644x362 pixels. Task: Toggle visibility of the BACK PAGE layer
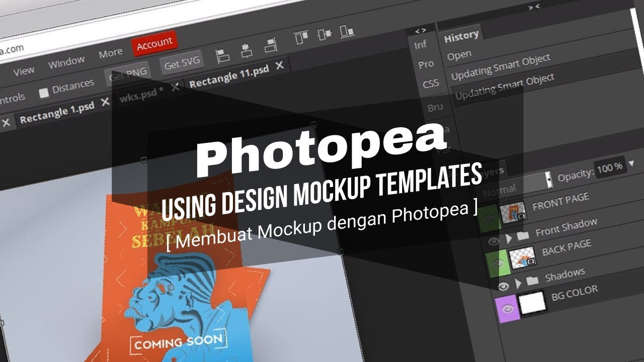click(x=500, y=264)
